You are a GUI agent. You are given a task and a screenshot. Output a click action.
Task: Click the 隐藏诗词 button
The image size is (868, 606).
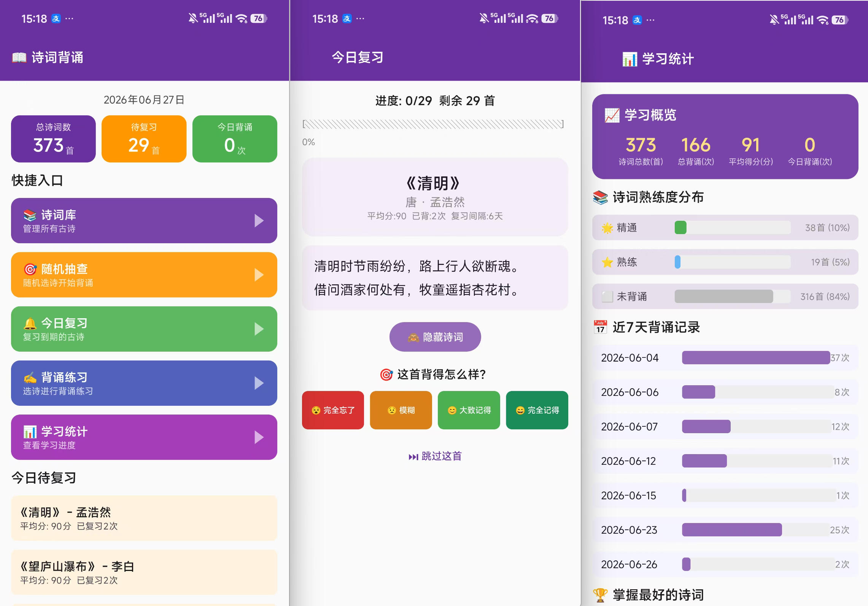(x=435, y=337)
